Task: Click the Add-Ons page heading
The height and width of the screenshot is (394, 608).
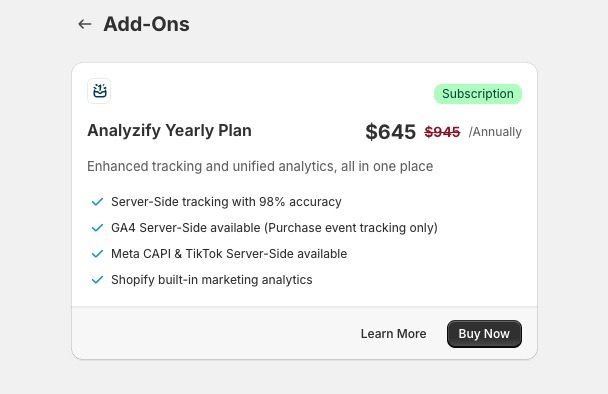Action: [x=146, y=24]
